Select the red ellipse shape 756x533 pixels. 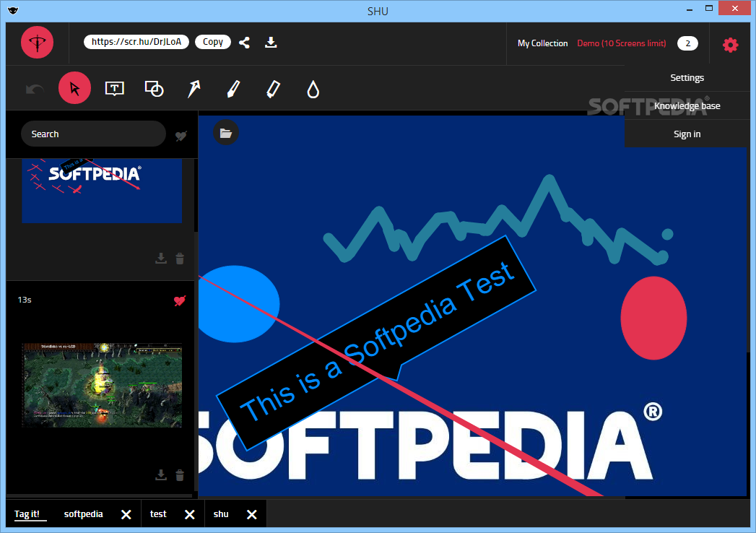[653, 318]
